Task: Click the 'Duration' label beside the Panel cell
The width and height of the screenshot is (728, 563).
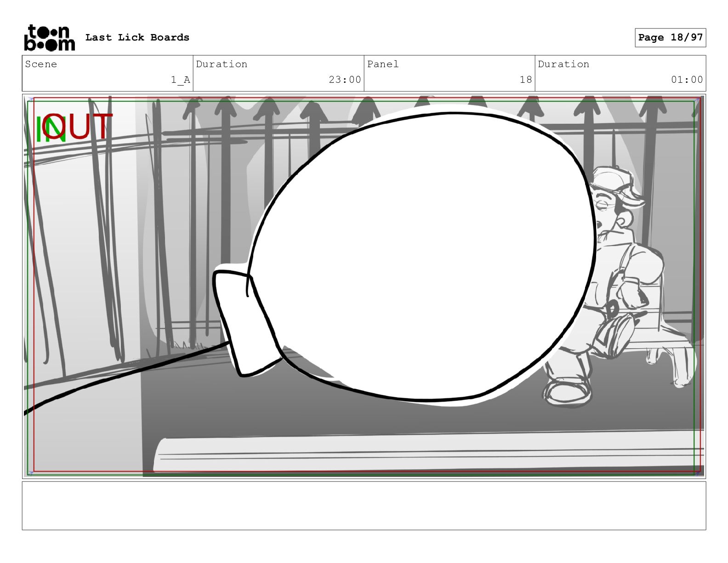Action: click(x=563, y=64)
